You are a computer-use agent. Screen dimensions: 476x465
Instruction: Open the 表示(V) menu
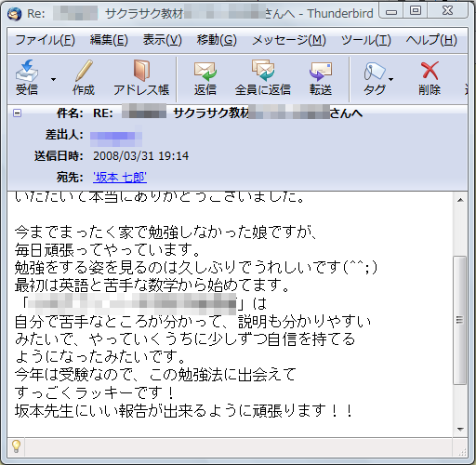tap(162, 40)
